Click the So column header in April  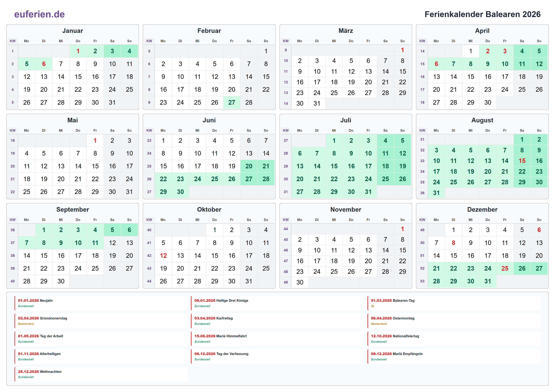(539, 41)
